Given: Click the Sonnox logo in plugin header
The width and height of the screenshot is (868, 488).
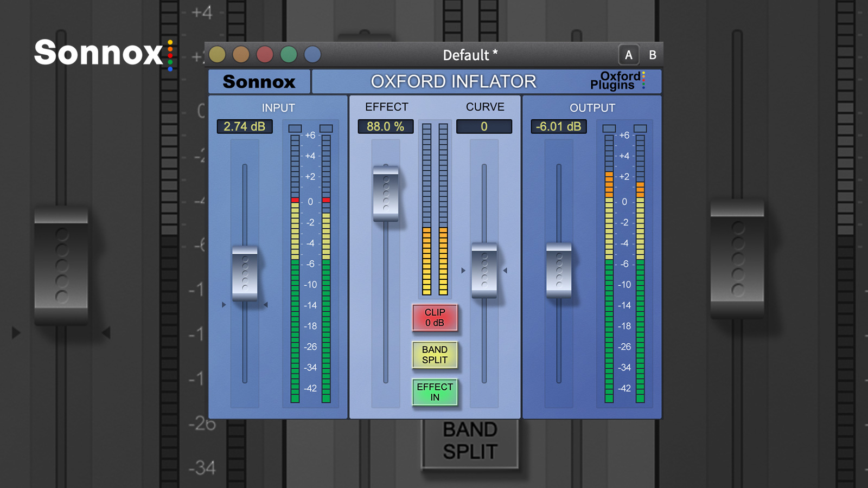Looking at the screenshot, I should [x=259, y=82].
